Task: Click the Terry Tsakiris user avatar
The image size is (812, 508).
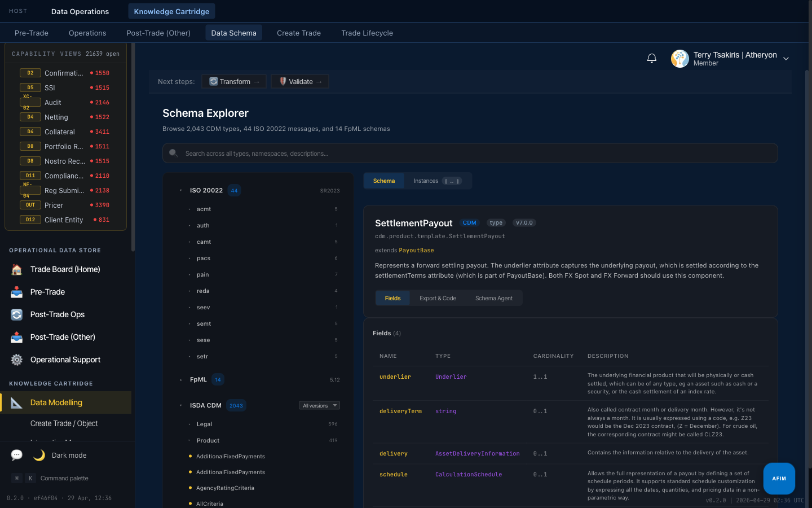Action: pos(680,59)
